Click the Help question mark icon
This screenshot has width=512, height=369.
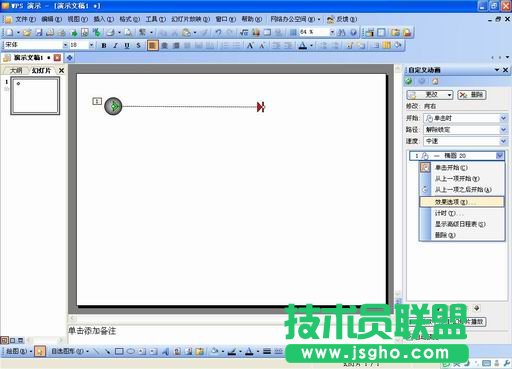click(353, 32)
